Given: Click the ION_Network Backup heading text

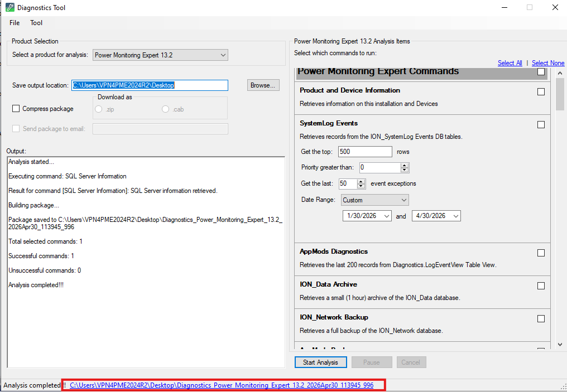Looking at the screenshot, I should pos(334,317).
